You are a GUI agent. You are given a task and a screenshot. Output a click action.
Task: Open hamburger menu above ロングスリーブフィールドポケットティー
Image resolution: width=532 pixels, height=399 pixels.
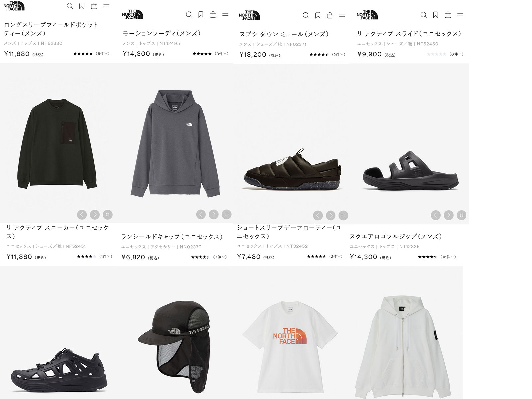click(x=106, y=6)
